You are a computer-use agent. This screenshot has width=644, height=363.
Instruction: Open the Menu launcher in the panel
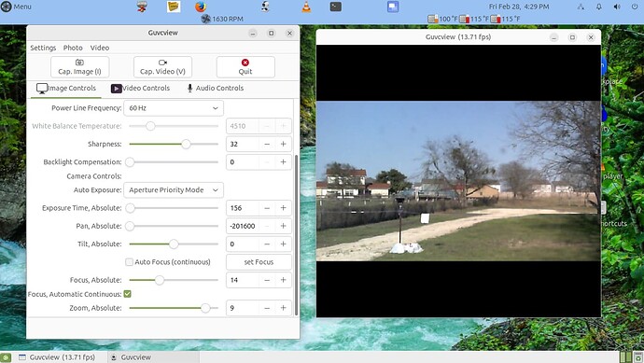pos(16,7)
